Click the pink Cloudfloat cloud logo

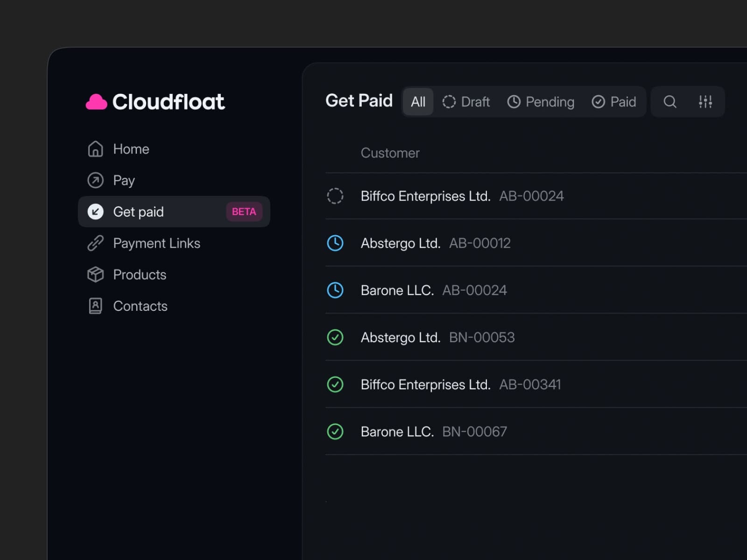[x=97, y=102]
